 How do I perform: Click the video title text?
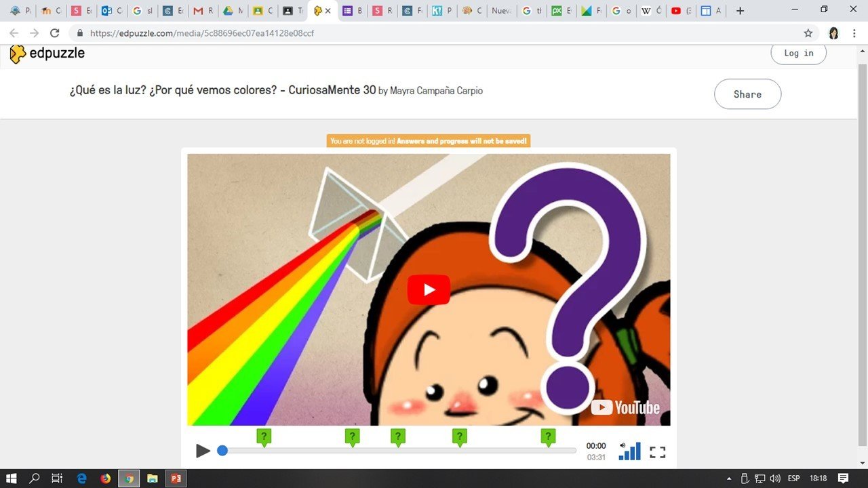tap(222, 90)
